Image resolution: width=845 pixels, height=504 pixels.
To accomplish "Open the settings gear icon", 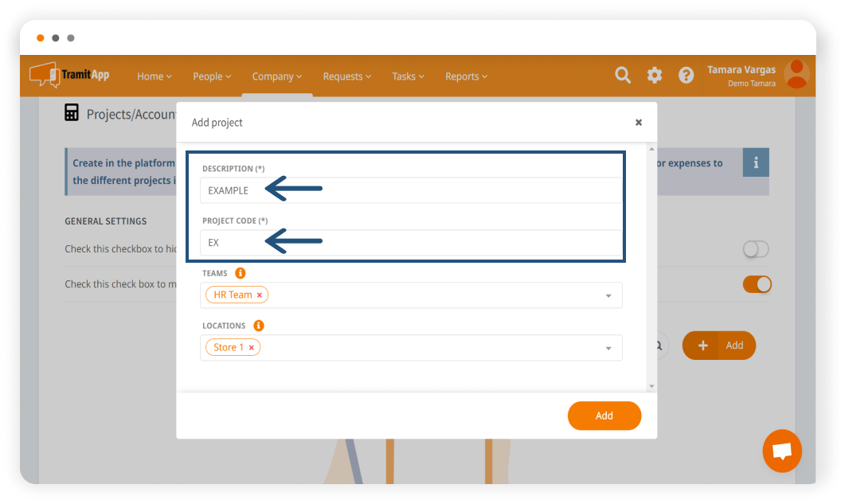I will 655,75.
